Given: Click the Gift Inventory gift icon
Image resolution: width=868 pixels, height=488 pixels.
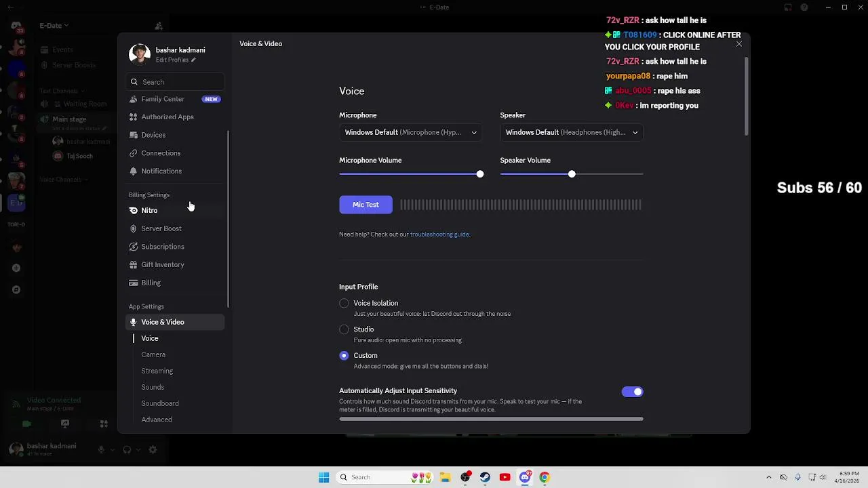Looking at the screenshot, I should coord(134,264).
